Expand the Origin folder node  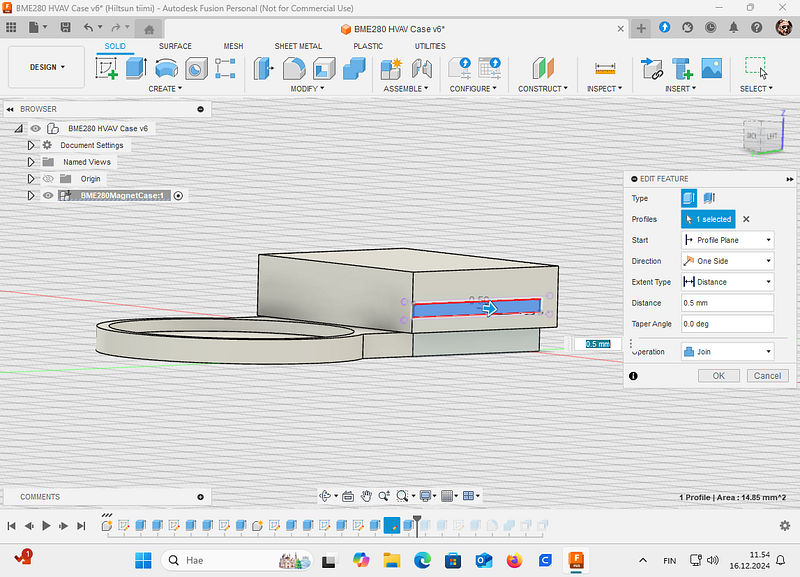31,179
